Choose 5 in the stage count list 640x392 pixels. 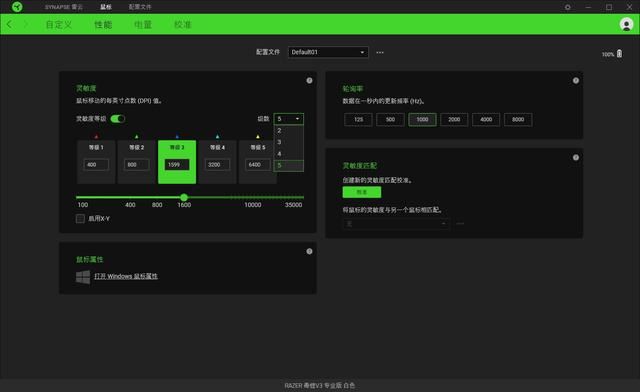point(289,165)
